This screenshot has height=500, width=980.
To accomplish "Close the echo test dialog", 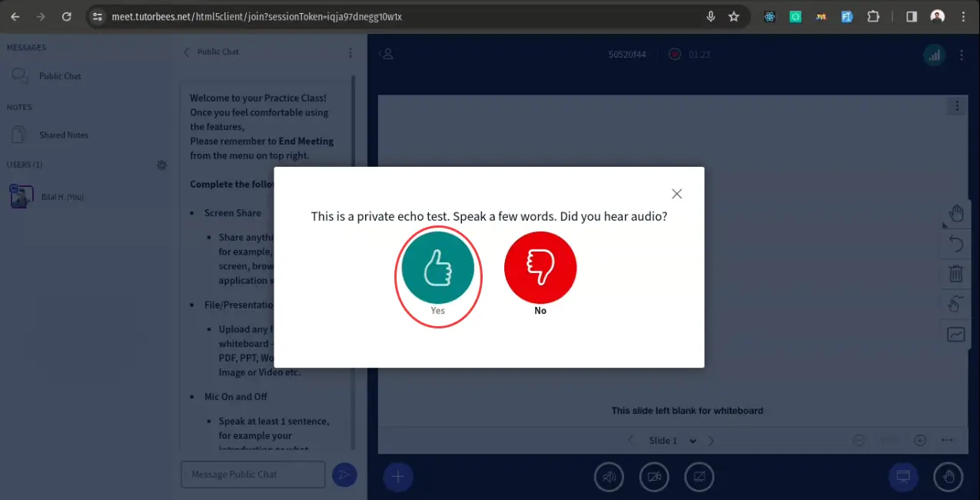I will (676, 194).
